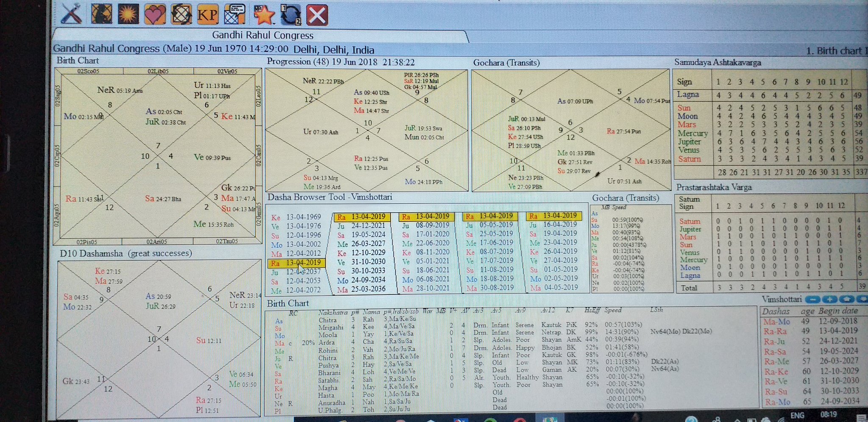Screen dimensions: 868x422
Task: Click the Progression (48) chart title
Action: (341, 62)
